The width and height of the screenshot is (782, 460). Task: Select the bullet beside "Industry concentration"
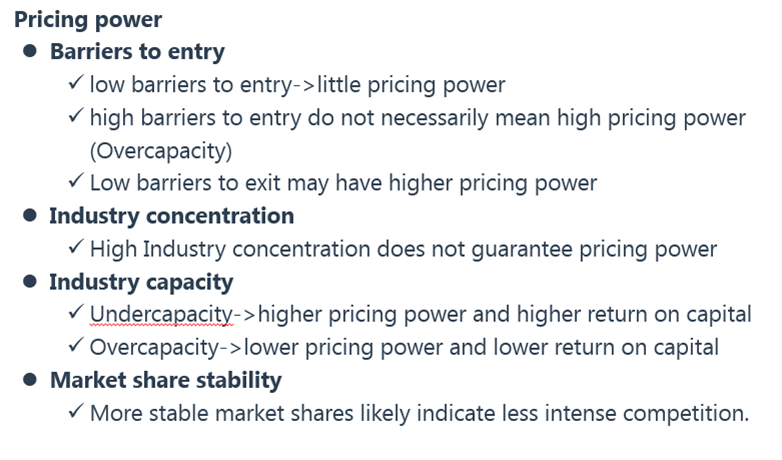coord(31,216)
